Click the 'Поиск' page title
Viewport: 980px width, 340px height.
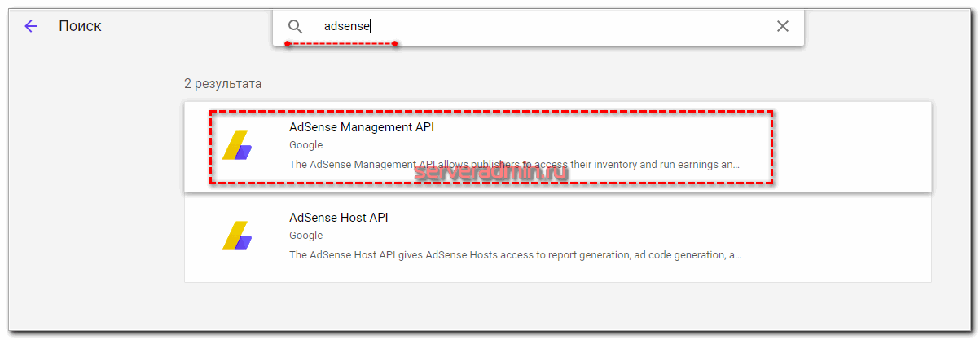[80, 26]
